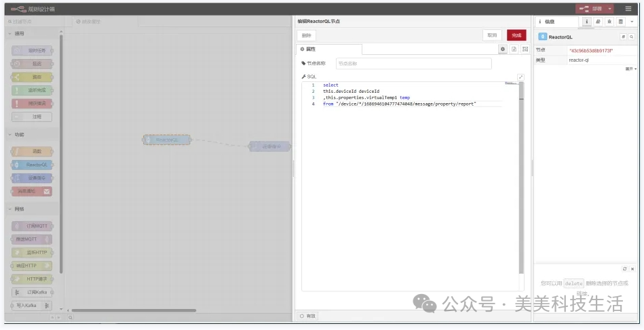Click the 过滤节点 filter nodes search box

34,21
